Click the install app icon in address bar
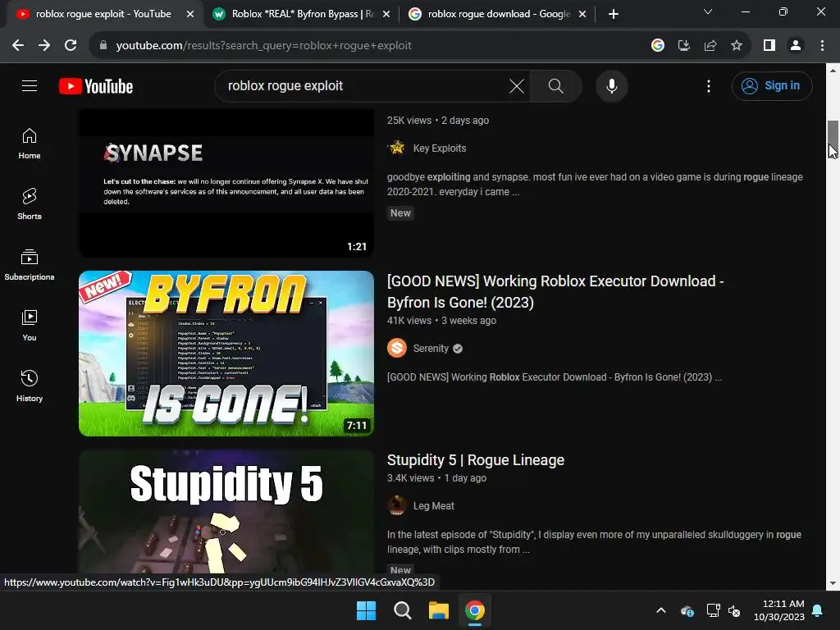This screenshot has height=630, width=840. (x=684, y=46)
